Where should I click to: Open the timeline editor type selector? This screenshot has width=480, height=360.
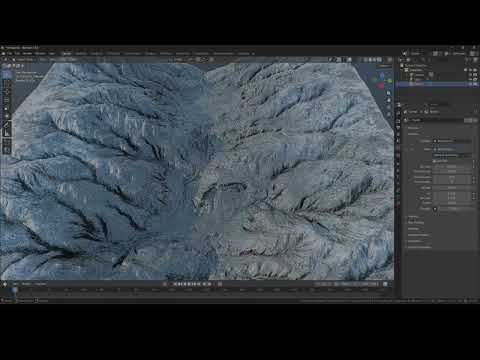point(5,284)
